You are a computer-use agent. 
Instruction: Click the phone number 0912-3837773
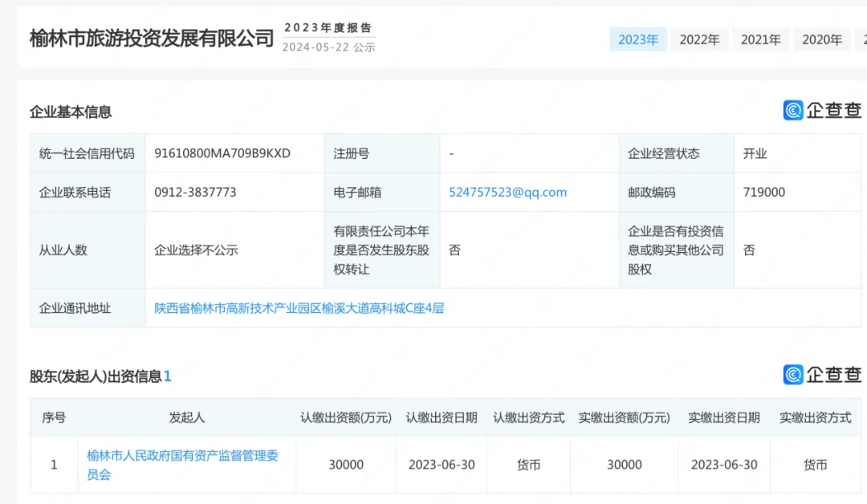pyautogui.click(x=195, y=193)
